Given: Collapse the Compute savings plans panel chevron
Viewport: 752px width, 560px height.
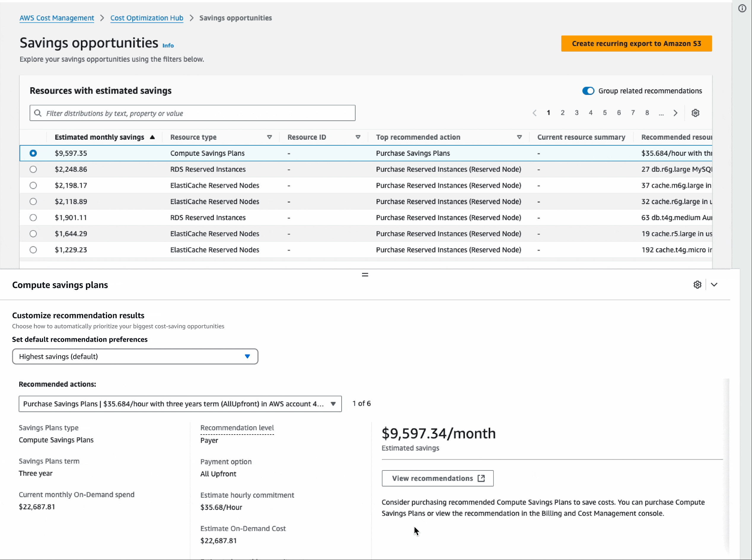Looking at the screenshot, I should pyautogui.click(x=714, y=285).
